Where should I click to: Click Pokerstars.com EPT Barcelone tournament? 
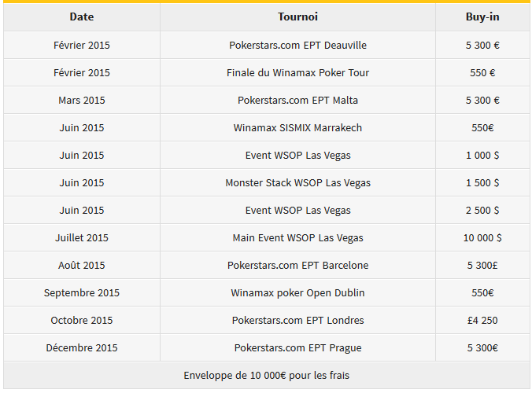pos(297,266)
